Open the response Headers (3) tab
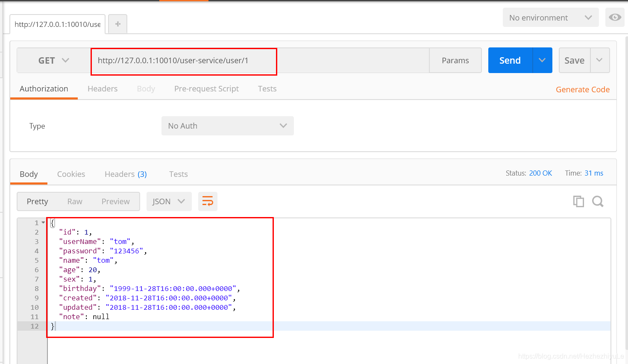The height and width of the screenshot is (364, 628). tap(126, 174)
